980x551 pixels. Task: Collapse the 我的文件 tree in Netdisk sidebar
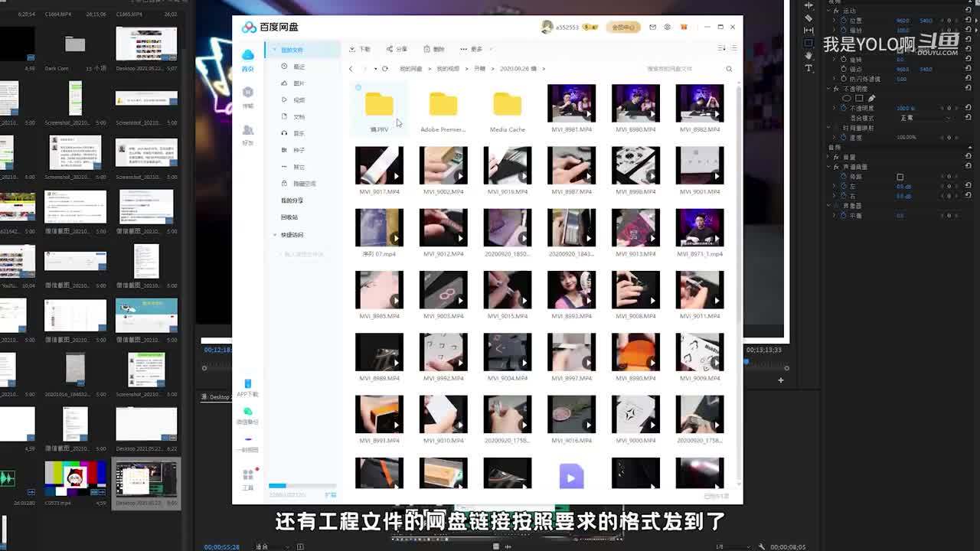275,50
